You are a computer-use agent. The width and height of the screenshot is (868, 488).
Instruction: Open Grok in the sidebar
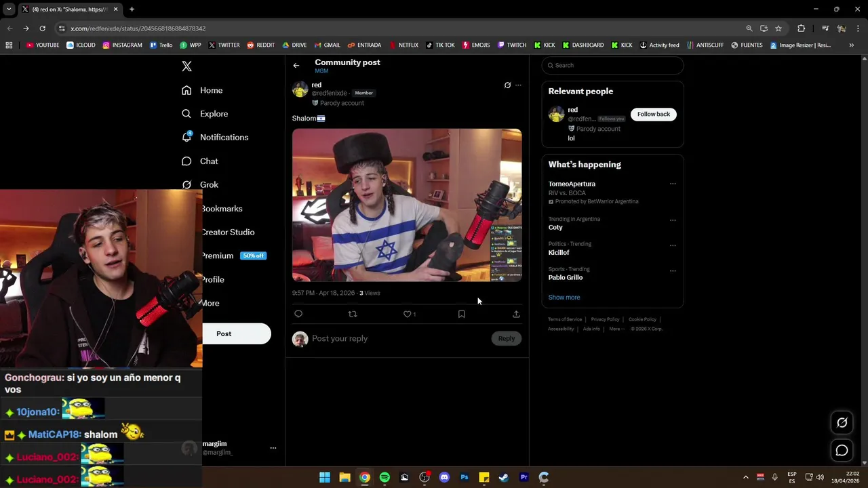click(x=200, y=184)
